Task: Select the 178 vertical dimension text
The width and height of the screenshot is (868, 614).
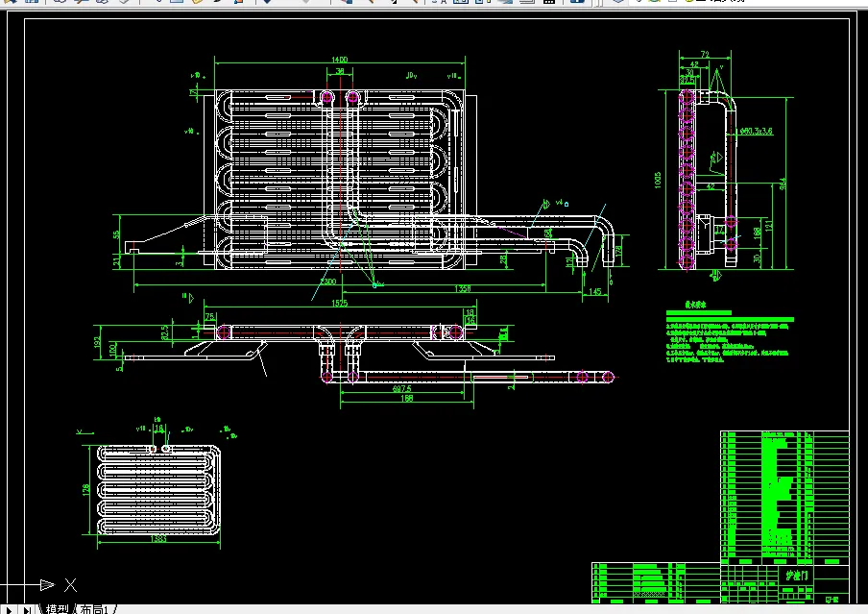Action: pyautogui.click(x=618, y=250)
